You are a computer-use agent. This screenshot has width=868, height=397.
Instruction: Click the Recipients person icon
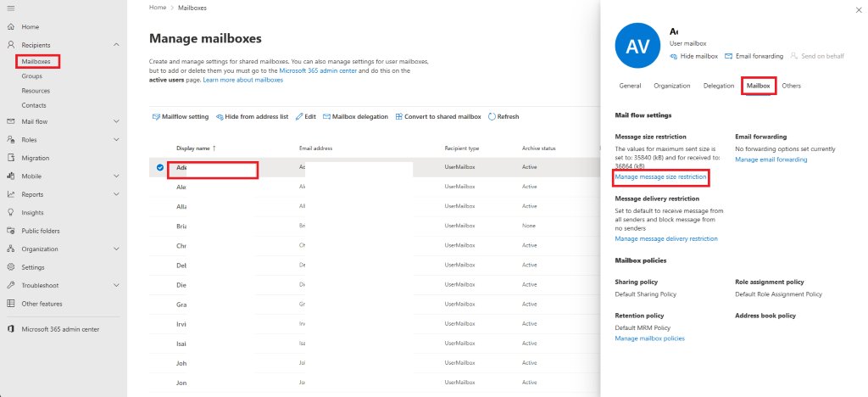pos(10,45)
